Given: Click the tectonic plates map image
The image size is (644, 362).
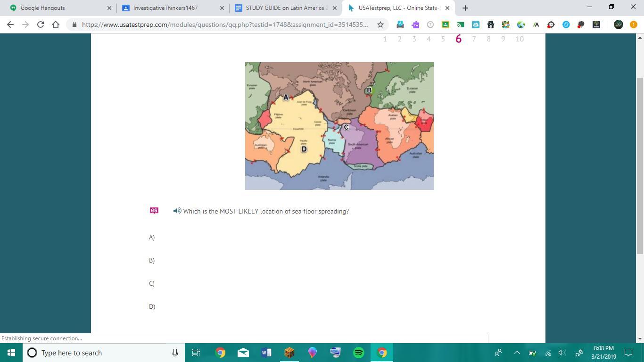Looking at the screenshot, I should pyautogui.click(x=339, y=126).
